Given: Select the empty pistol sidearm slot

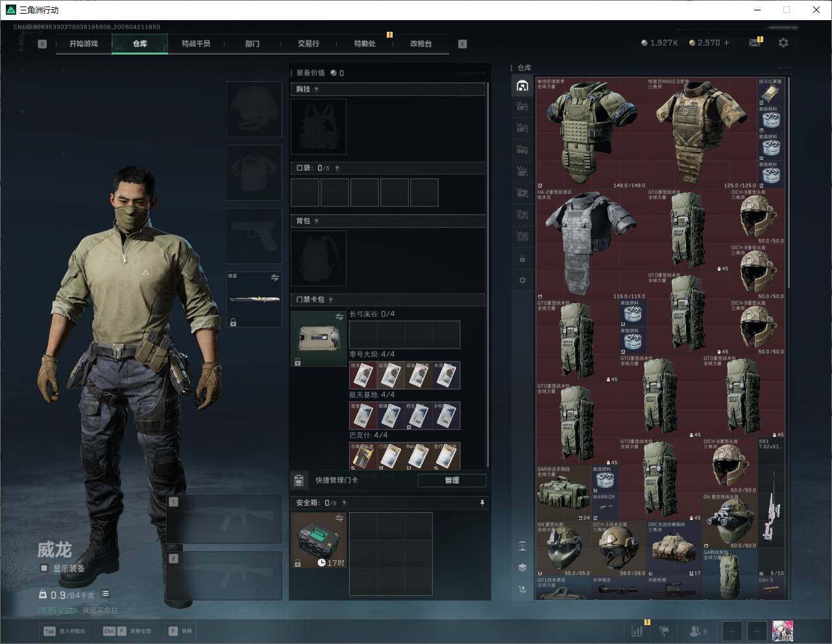Looking at the screenshot, I should tap(254, 236).
